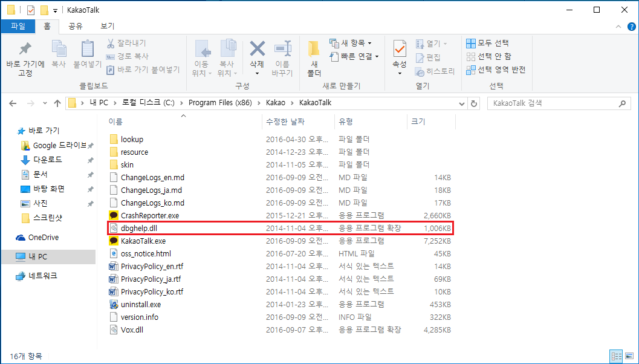Click Kakao in the address path
Viewport: 639px width, 364px height.
point(276,103)
